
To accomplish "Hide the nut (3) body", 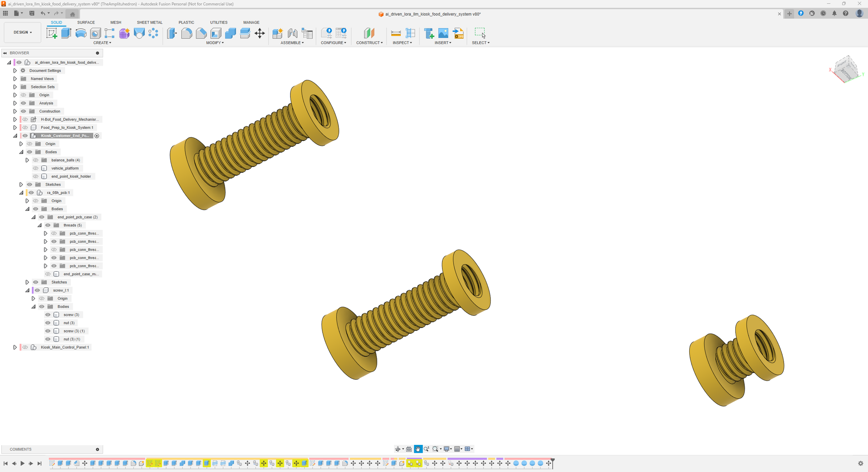I will tap(48, 323).
